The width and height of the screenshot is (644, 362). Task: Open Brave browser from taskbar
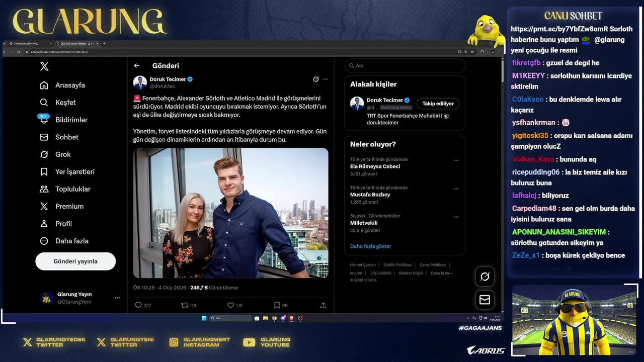click(291, 318)
